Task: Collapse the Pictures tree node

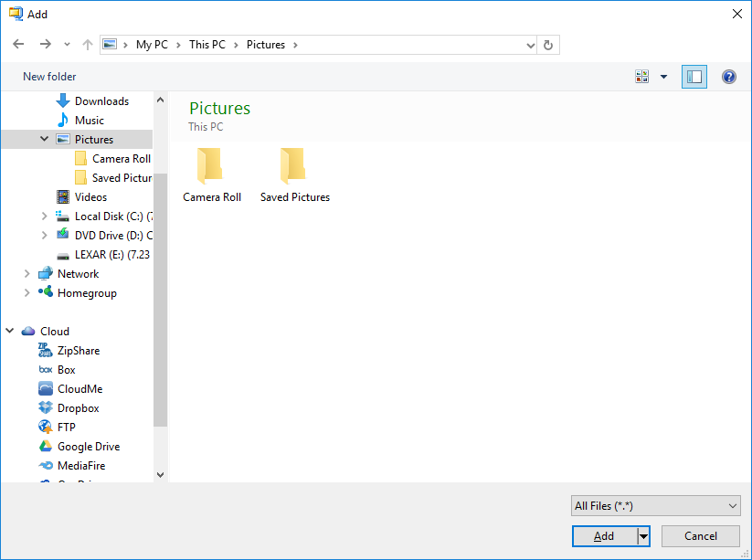Action: (44, 139)
